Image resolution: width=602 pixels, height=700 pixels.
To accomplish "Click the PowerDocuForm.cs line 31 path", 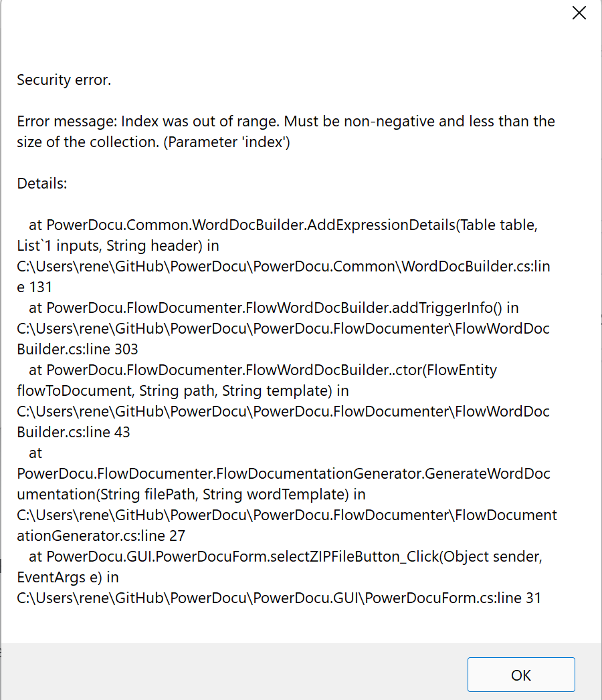I will pyautogui.click(x=278, y=598).
